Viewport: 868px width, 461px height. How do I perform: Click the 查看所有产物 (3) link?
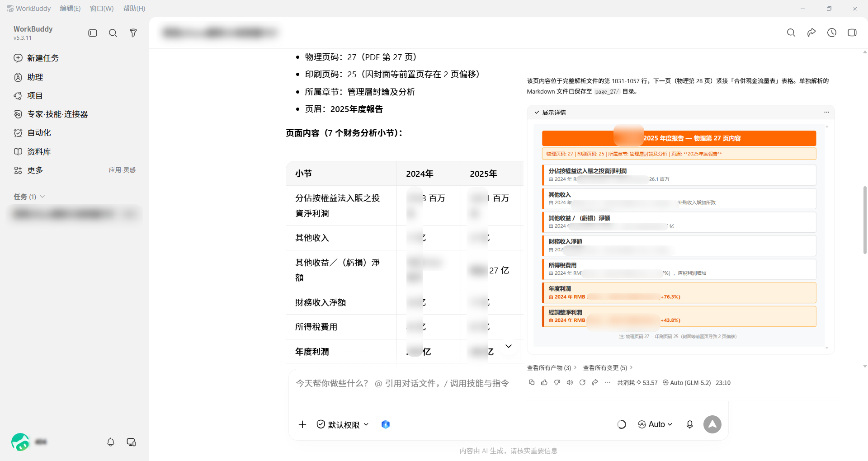pyautogui.click(x=552, y=368)
